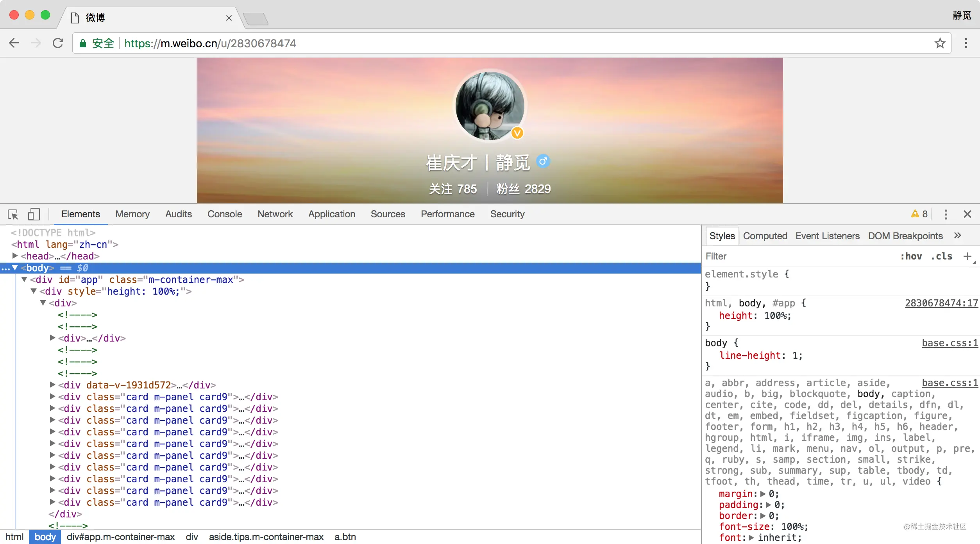Viewport: 980px width, 544px height.
Task: Expand the head element node
Action: pyautogui.click(x=15, y=256)
